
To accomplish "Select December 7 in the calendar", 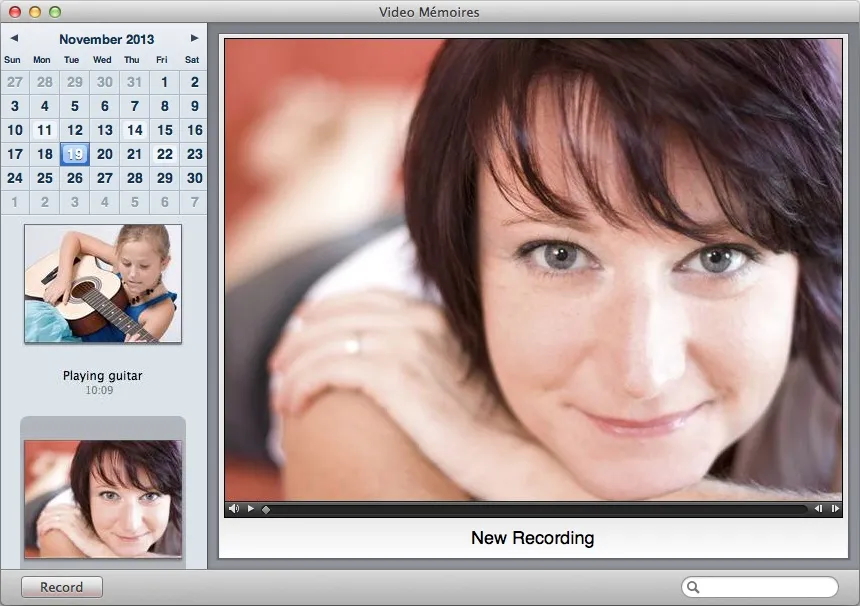I will pos(194,202).
